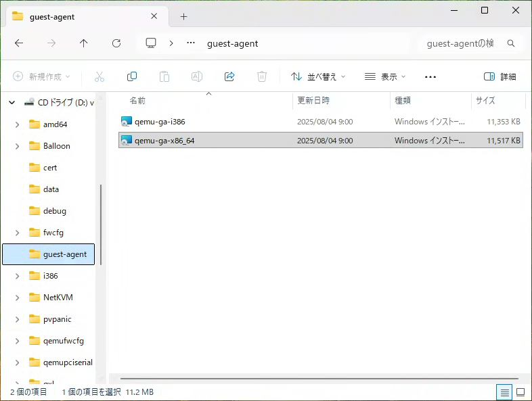This screenshot has height=401, width=532.
Task: Click the file list horizontal scrollbar
Action: pos(319,379)
